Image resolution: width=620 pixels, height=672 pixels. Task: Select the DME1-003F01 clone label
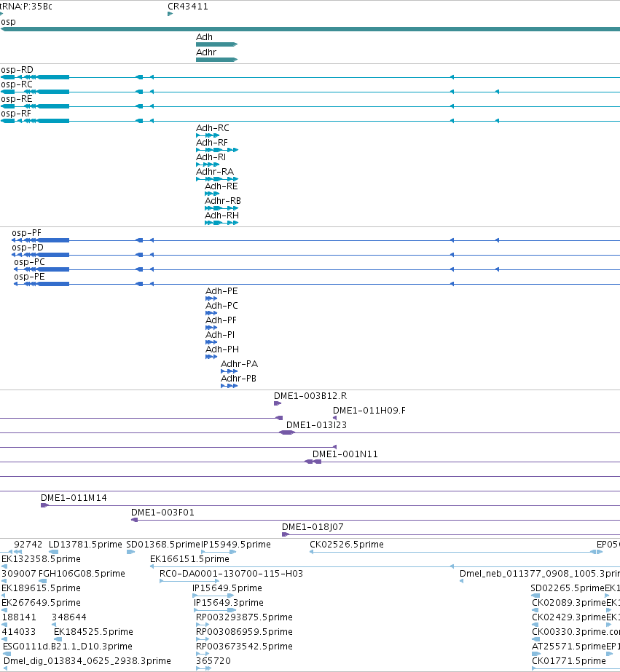coord(163,513)
